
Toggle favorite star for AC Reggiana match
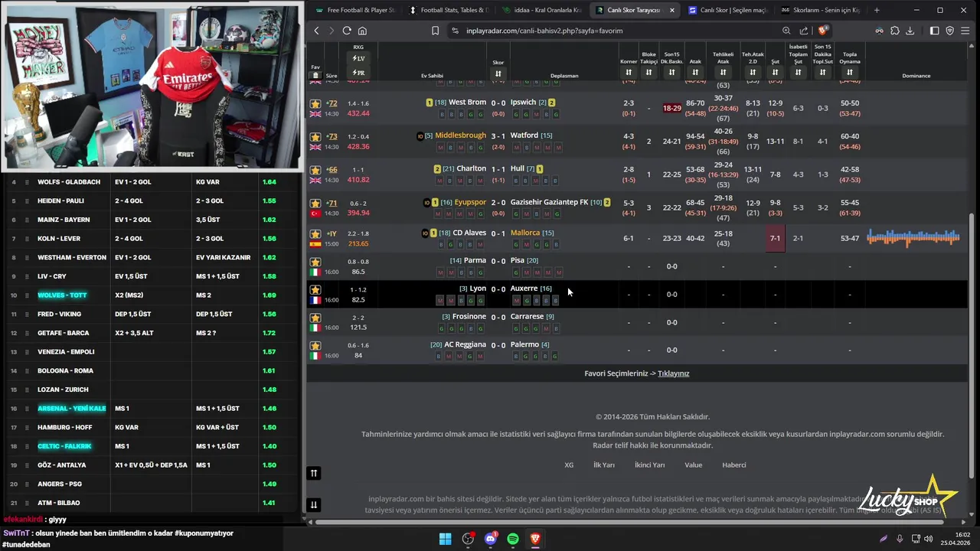point(315,346)
